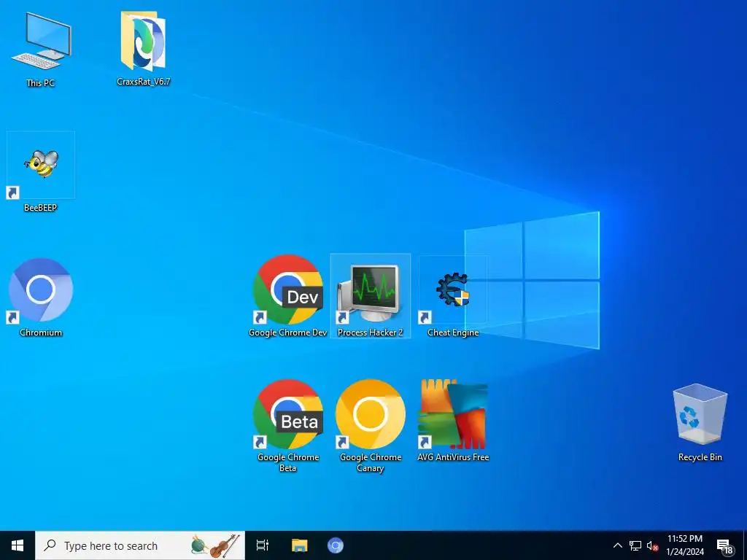The image size is (747, 560).
Task: Click the "Process Hacker 2" label text
Action: click(370, 332)
